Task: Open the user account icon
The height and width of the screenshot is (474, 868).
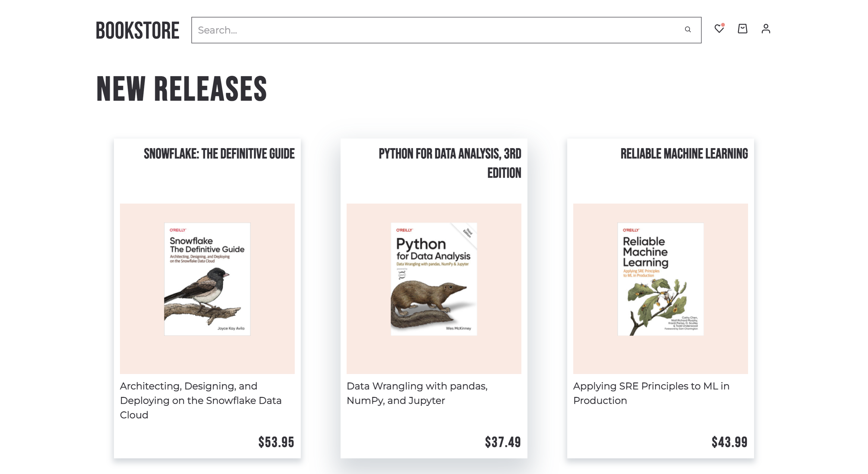Action: pos(766,29)
